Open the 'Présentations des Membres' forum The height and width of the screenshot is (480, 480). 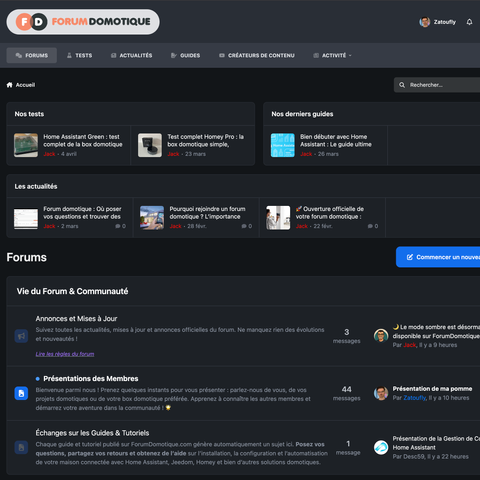[91, 379]
